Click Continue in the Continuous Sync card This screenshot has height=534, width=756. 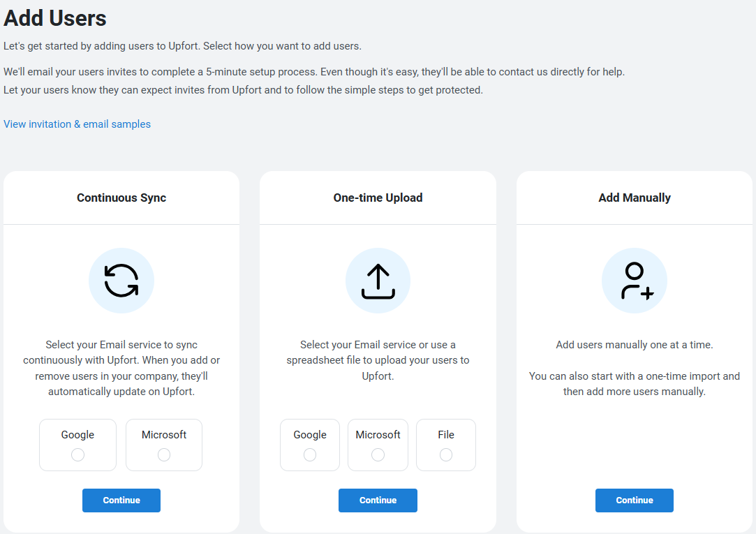121,500
